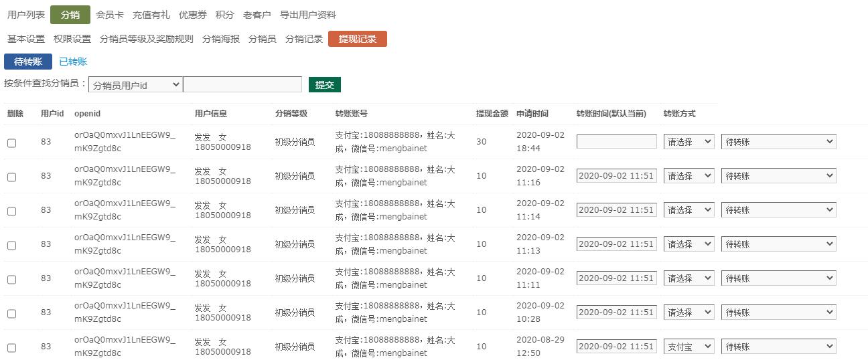The width and height of the screenshot is (868, 360).
Task: Expand the 待转账 status dropdown in first row
Action: tap(778, 142)
